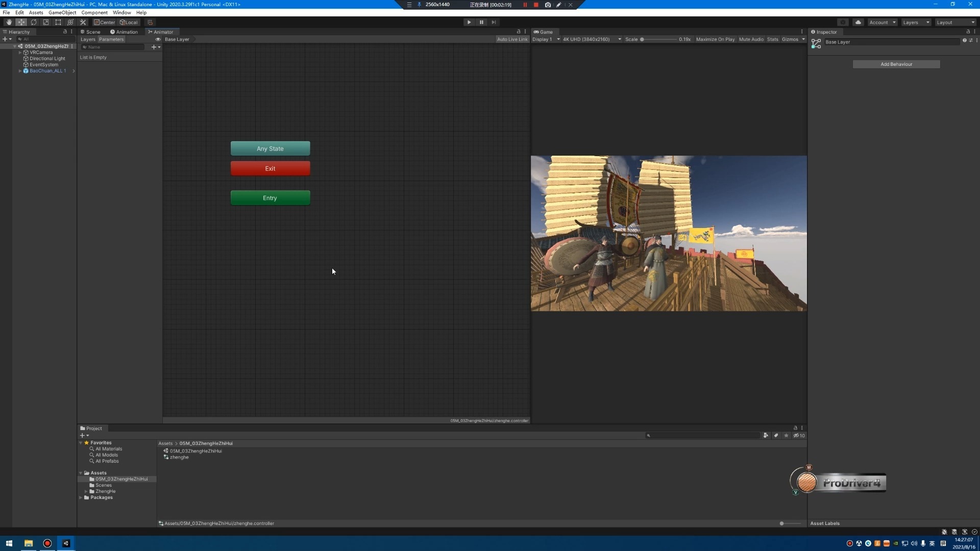Screen dimensions: 980x551
Task: Select the Any State node
Action: [x=270, y=148]
